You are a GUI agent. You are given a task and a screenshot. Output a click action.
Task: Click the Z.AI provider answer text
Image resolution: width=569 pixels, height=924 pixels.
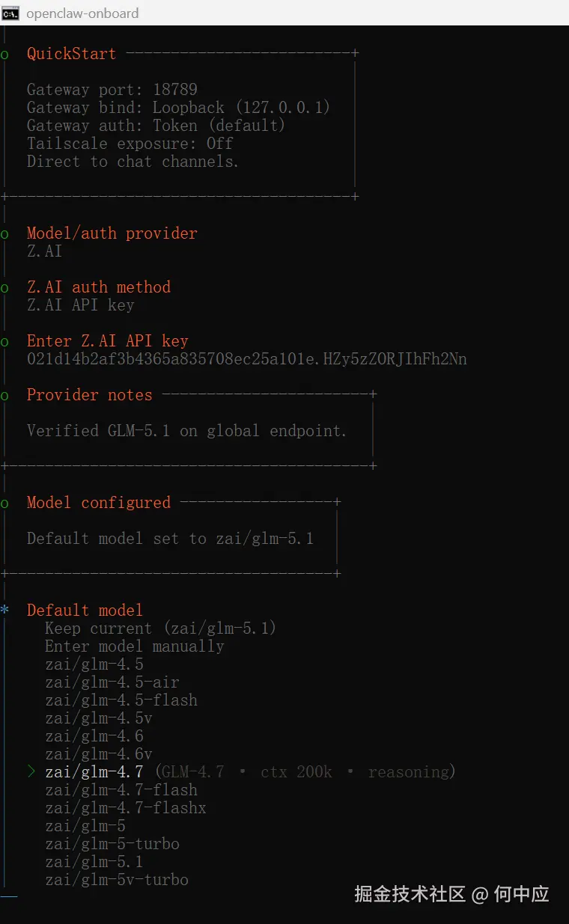tap(44, 251)
